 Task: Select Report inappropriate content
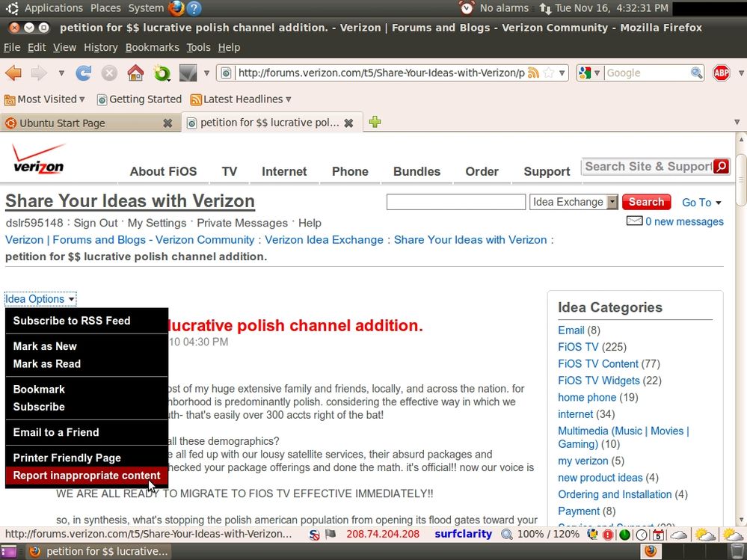[x=87, y=476]
